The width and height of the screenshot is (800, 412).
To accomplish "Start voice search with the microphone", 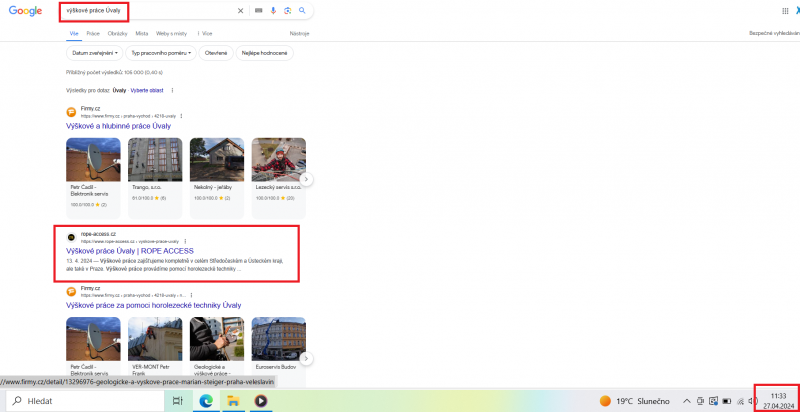I will (273, 11).
